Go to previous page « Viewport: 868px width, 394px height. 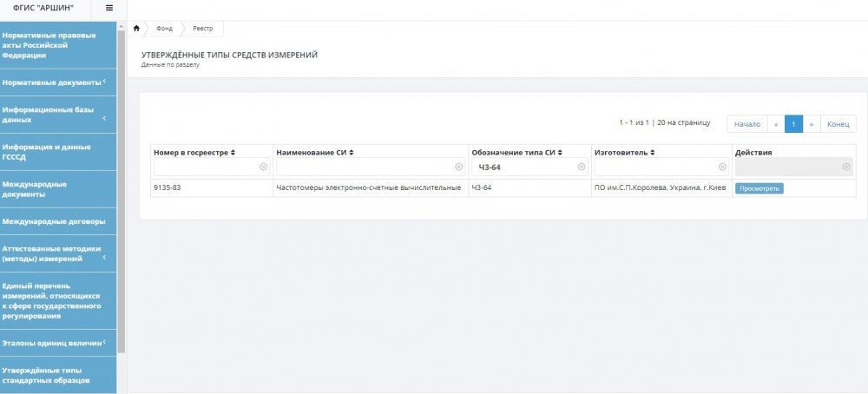pos(776,124)
